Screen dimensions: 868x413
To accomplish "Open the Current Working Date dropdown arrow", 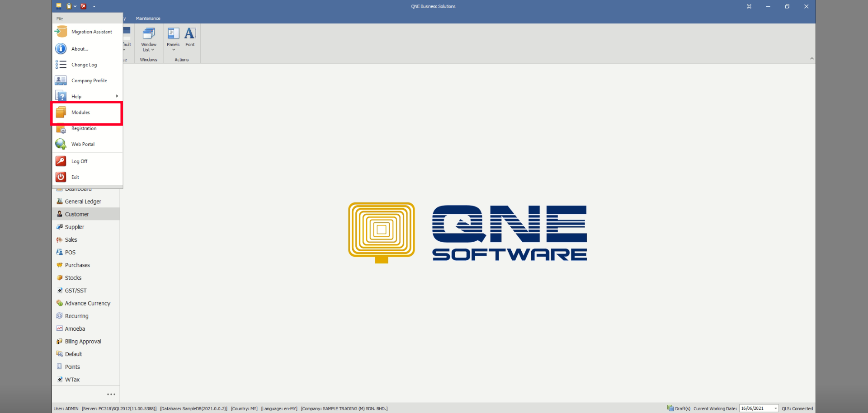I will [x=776, y=408].
